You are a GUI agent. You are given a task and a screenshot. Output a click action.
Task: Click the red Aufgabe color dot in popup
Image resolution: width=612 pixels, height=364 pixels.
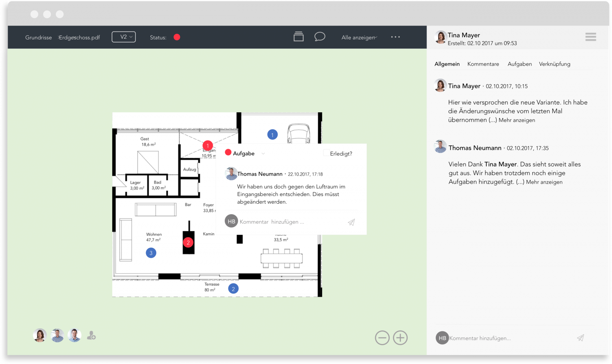pyautogui.click(x=228, y=152)
